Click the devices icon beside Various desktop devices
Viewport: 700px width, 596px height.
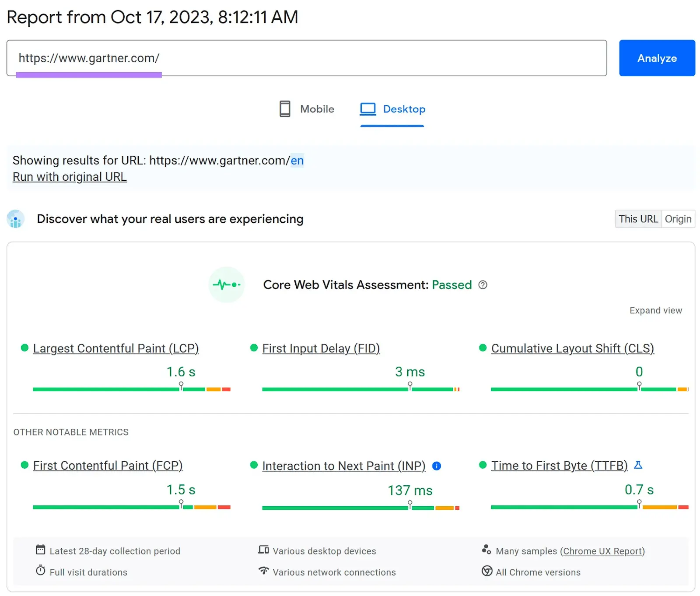point(263,550)
